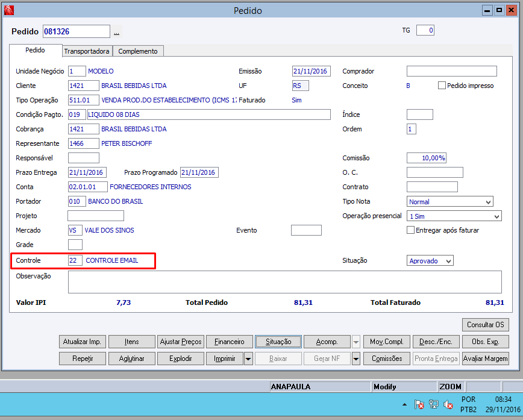Click the Emissão date field
Screen dimensions: 523x420
tap(311, 71)
